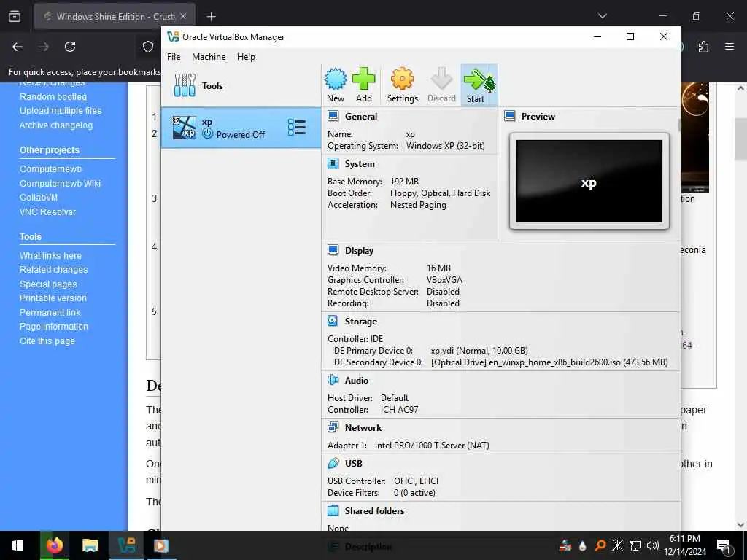Click Cite this page sidebar link
747x560 pixels.
pyautogui.click(x=47, y=341)
